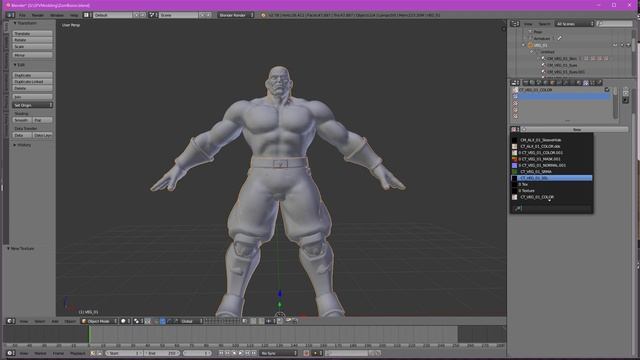This screenshot has height=360, width=640.
Task: Click the Rotate button in Tools panel
Action: [x=32, y=40]
